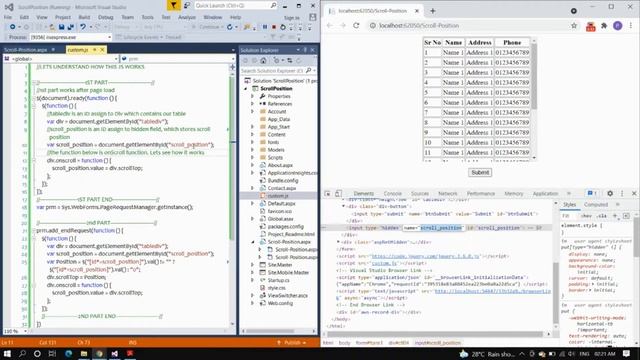Click the search magnifier in Quick Launch box
This screenshot has height=360, width=640.
(x=273, y=5)
